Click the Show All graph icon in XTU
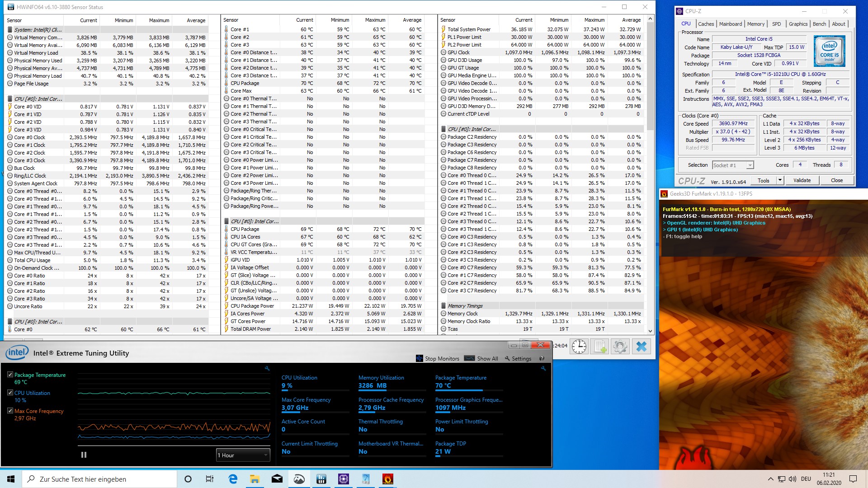 tap(469, 358)
